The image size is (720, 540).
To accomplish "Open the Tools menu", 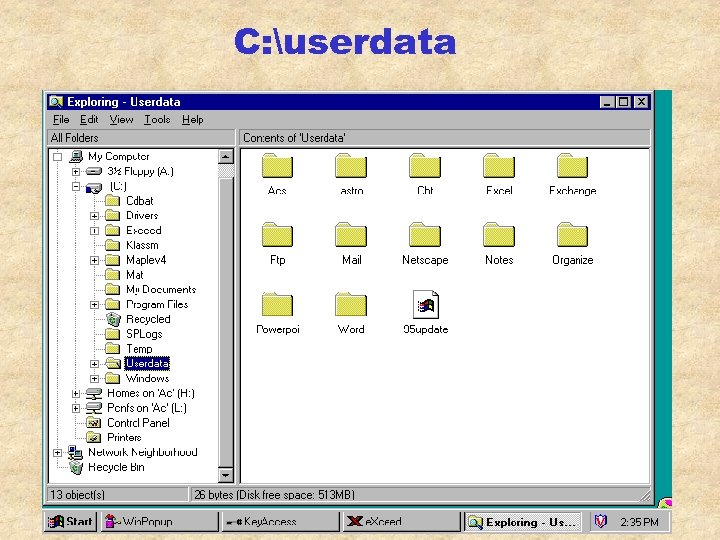I will tap(157, 120).
